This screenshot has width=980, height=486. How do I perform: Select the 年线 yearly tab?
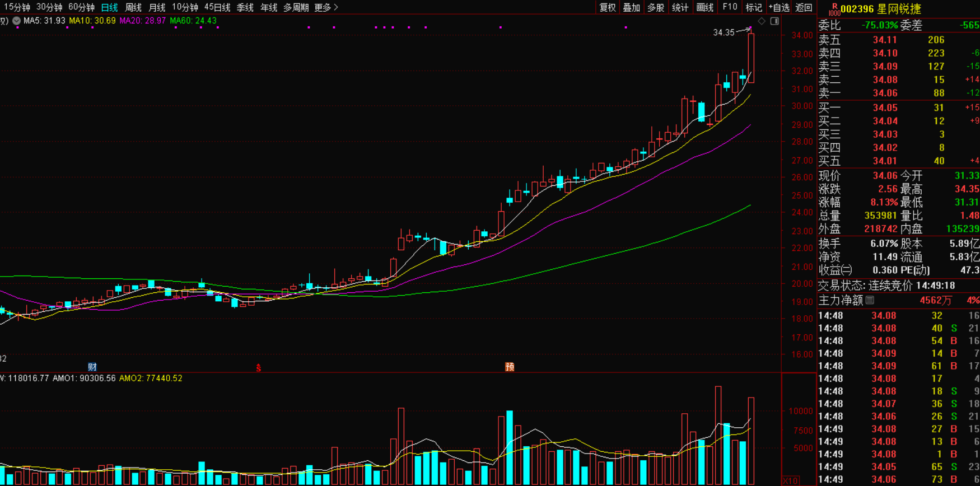[269, 7]
